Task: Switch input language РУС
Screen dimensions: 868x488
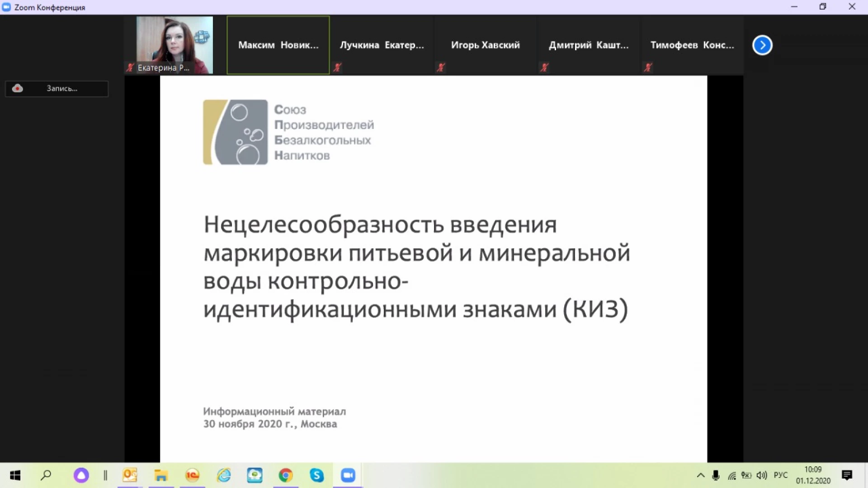Action: [781, 475]
